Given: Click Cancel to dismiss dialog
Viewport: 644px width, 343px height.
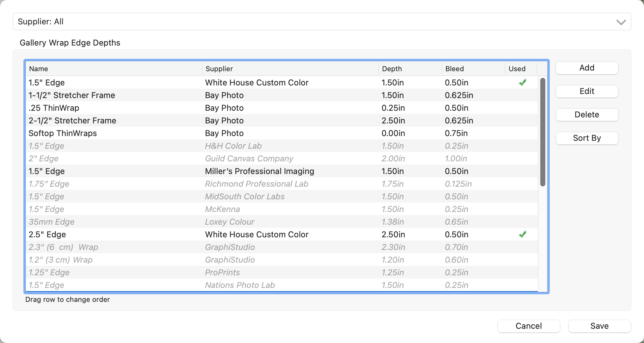Looking at the screenshot, I should [529, 326].
